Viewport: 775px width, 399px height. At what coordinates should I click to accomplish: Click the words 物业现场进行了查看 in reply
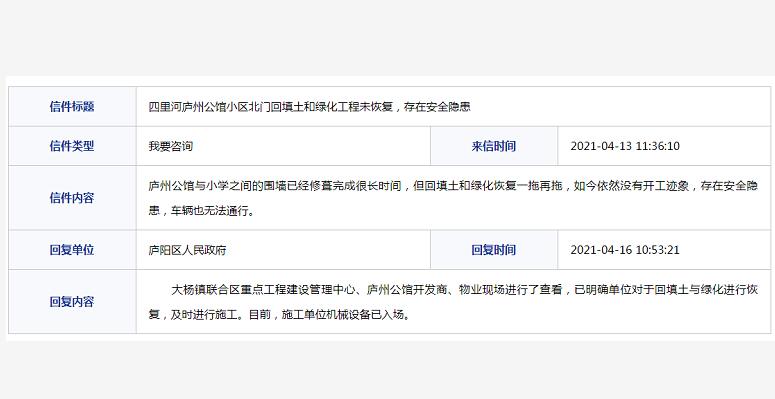point(510,290)
